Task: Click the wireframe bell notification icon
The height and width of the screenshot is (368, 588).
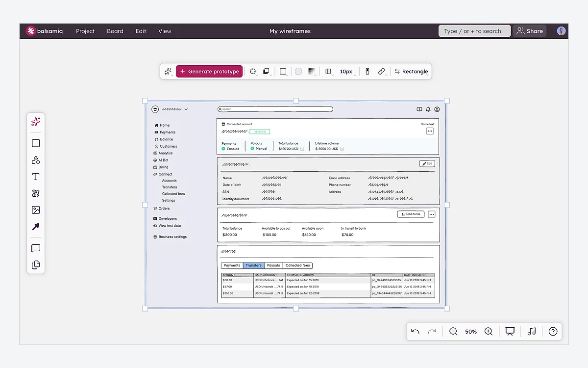Action: tap(428, 109)
